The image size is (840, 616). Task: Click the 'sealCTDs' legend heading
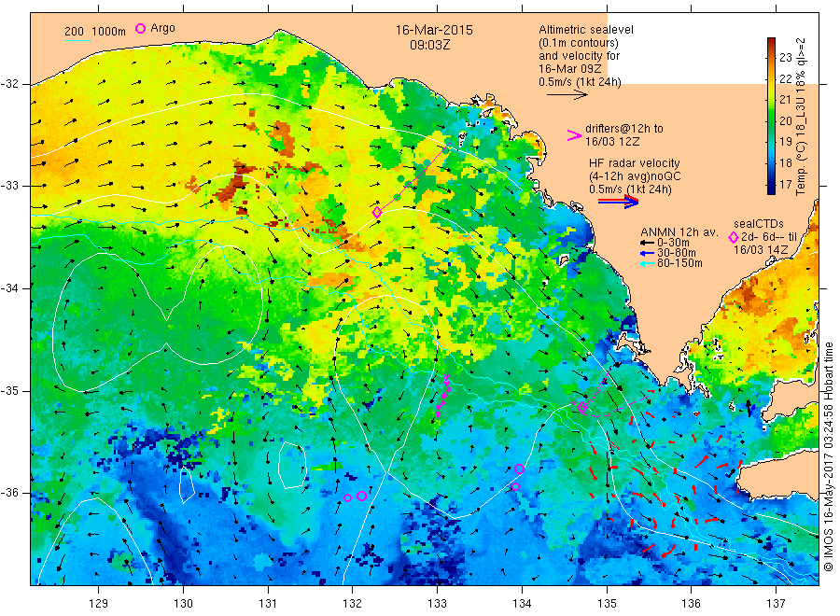759,224
